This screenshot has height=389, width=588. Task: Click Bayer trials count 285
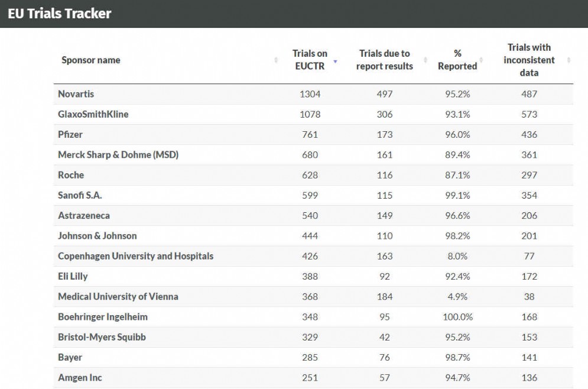310,357
